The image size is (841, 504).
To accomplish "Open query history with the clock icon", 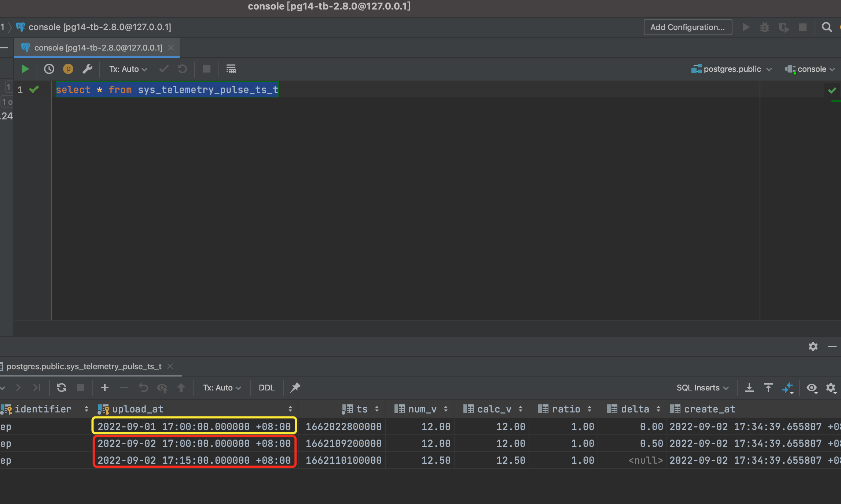I will (49, 68).
